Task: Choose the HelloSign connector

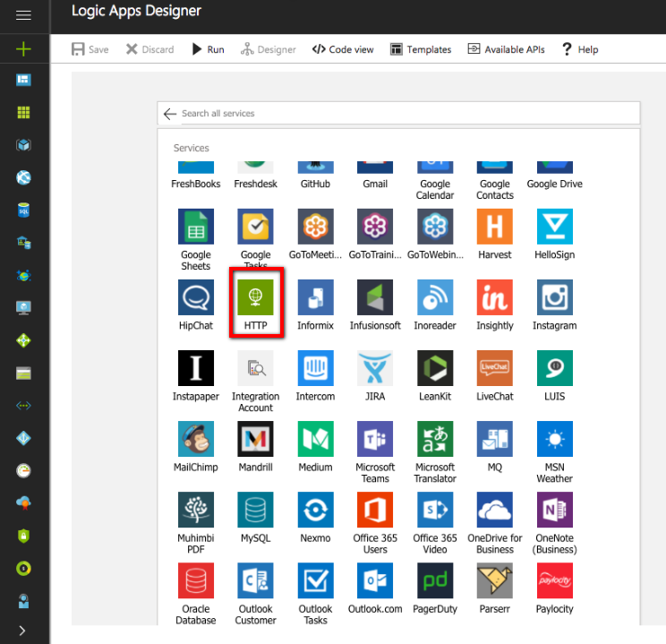Action: click(555, 226)
